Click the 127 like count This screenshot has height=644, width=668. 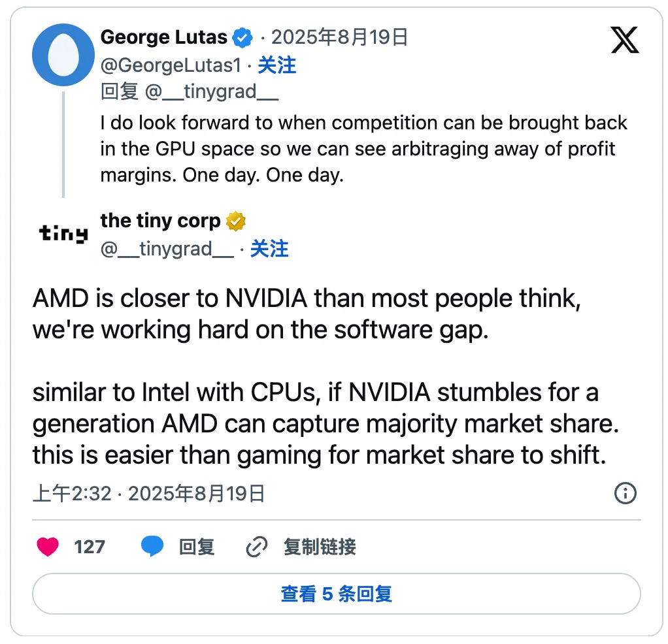tap(91, 547)
